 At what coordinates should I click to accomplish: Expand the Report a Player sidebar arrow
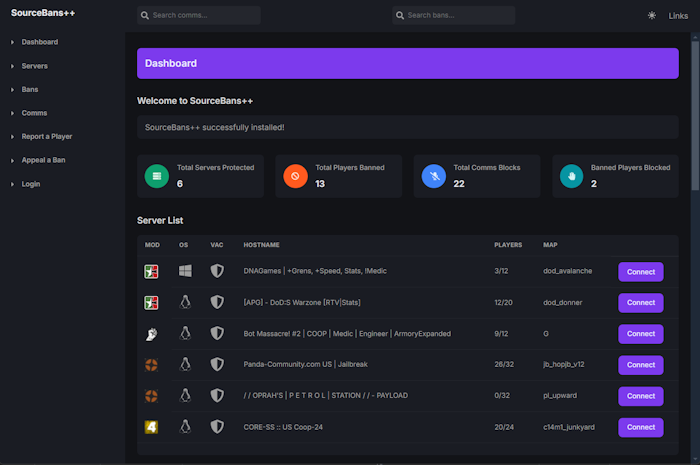12,137
